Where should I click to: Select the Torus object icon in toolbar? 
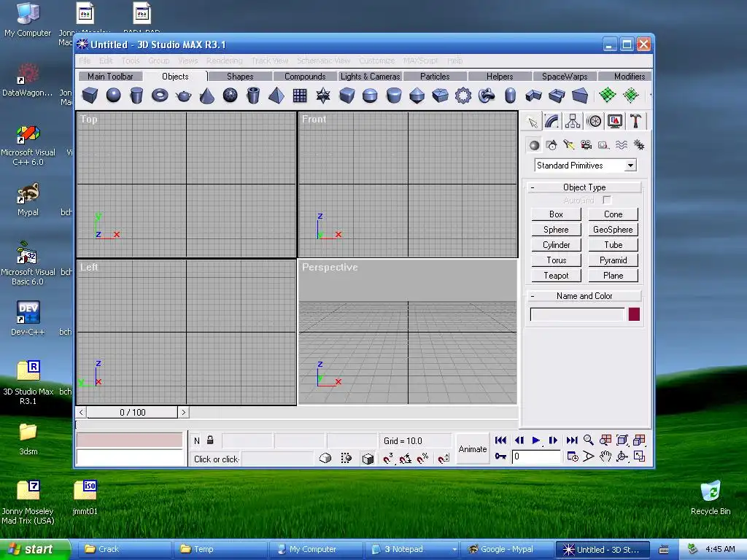point(160,96)
